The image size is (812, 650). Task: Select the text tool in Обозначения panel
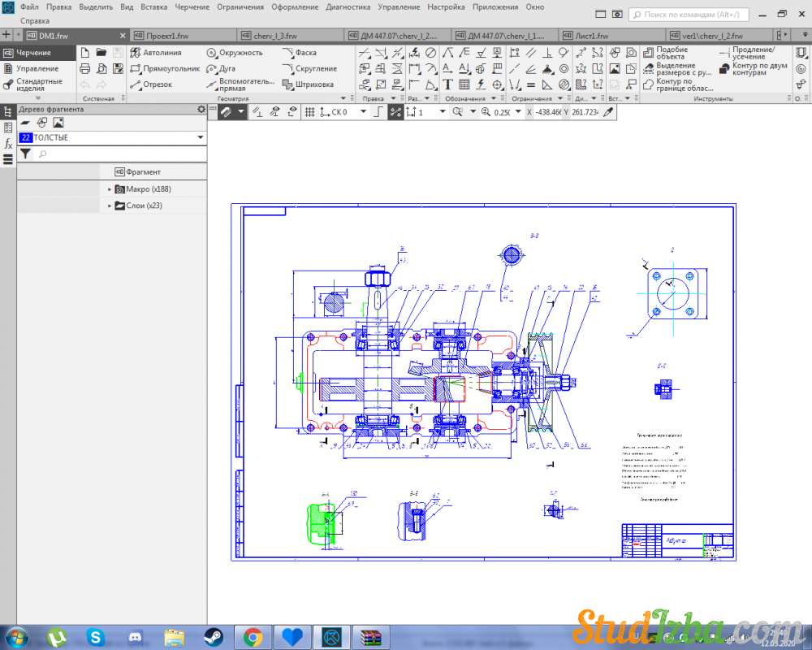tap(447, 84)
